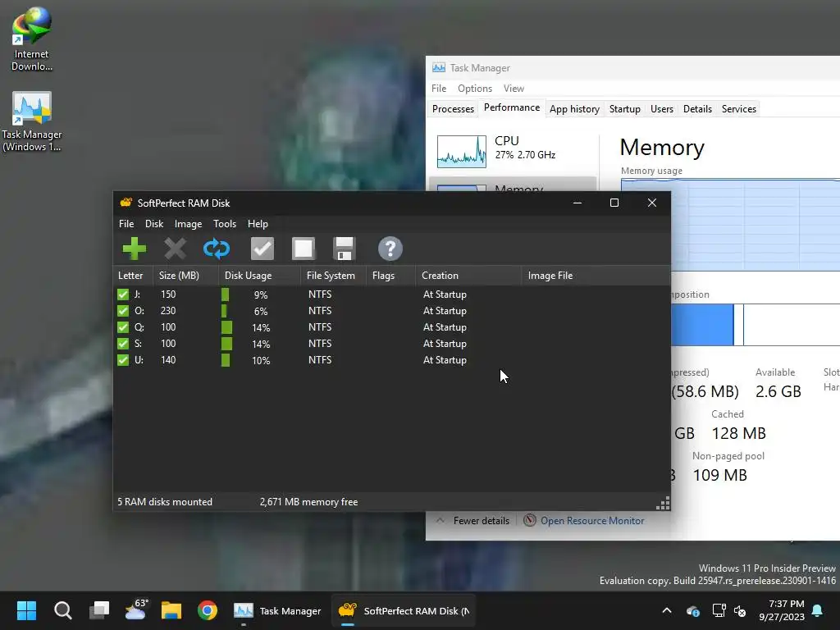Sort by File System column header
Image resolution: width=840 pixels, height=630 pixels.
(x=333, y=276)
